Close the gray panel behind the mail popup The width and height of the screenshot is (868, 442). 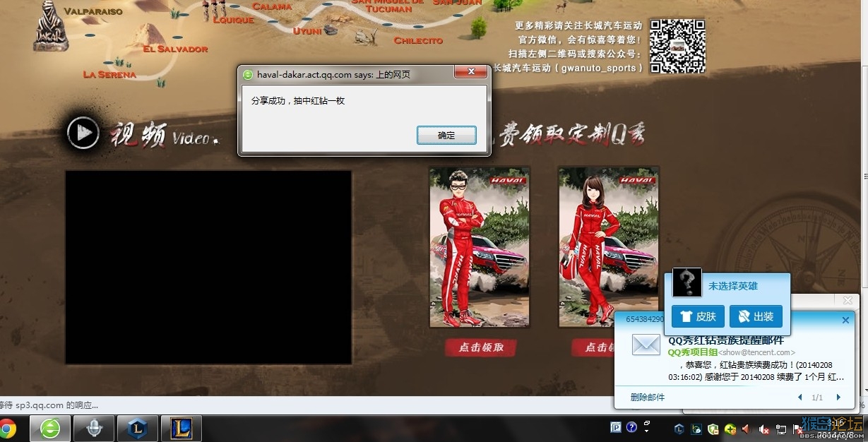(x=848, y=301)
